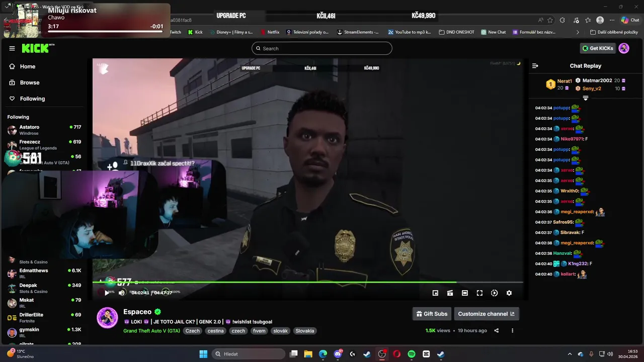Screen dimensions: 644x362
Task: Open the browser Copilot Chat button
Action: pos(630,20)
